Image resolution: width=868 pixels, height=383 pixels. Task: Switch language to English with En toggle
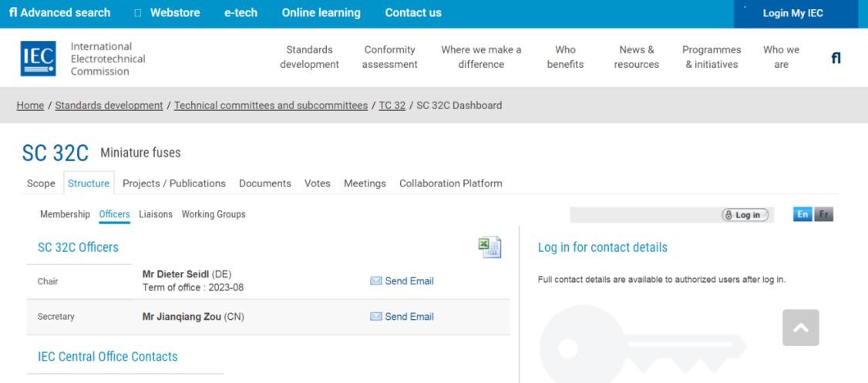pyautogui.click(x=802, y=214)
